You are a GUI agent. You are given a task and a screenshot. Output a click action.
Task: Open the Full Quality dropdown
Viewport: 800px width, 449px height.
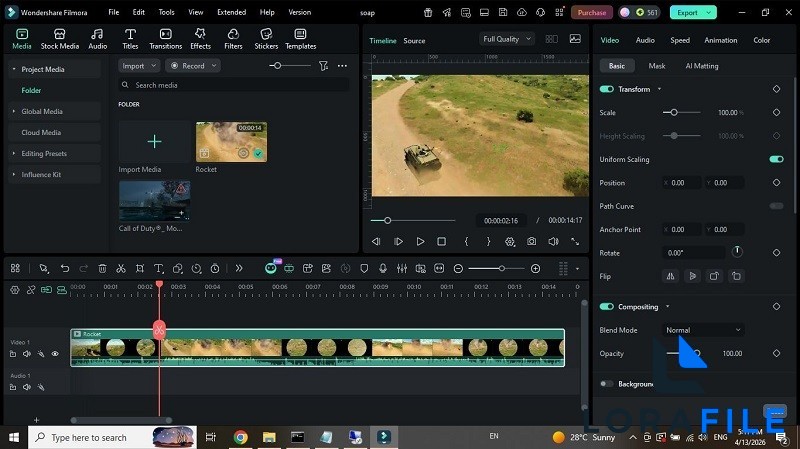507,39
